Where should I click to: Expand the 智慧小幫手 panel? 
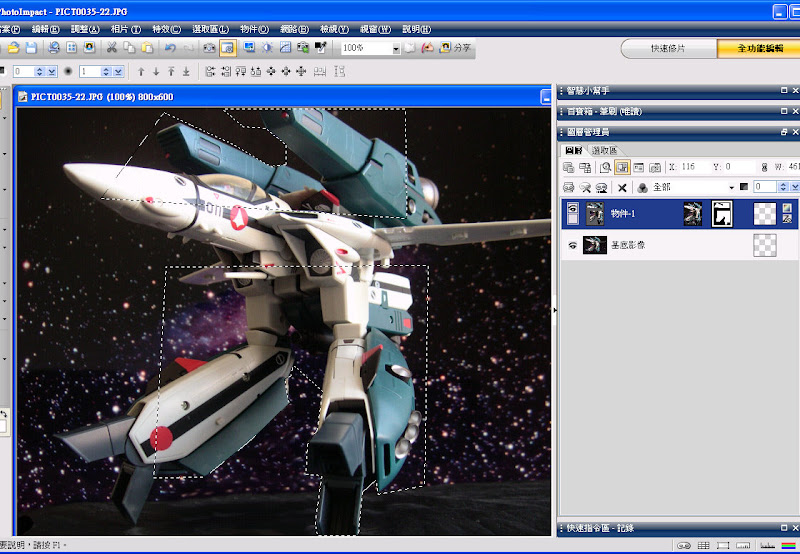(x=784, y=90)
